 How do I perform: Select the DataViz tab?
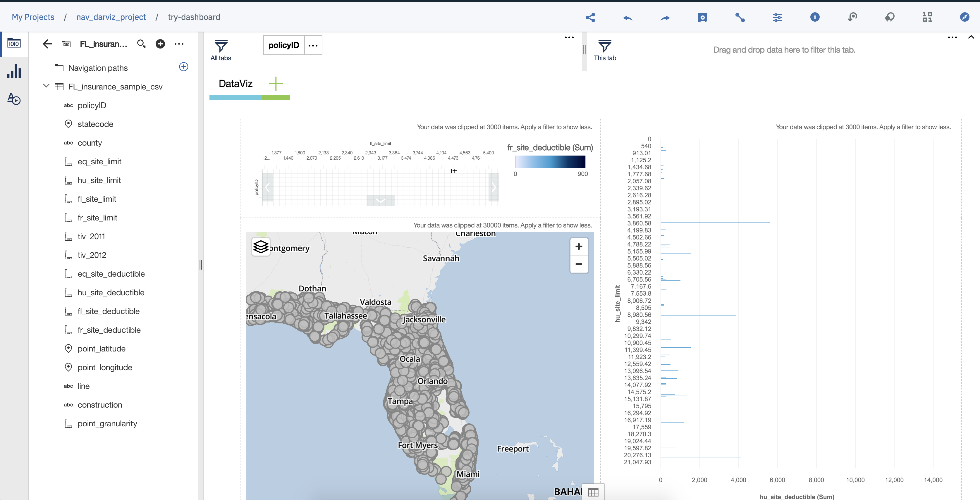click(x=235, y=84)
